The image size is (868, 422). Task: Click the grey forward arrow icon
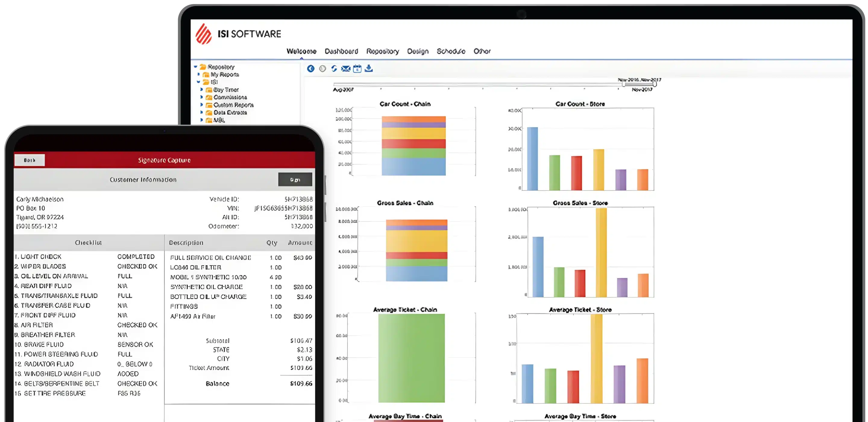(322, 69)
